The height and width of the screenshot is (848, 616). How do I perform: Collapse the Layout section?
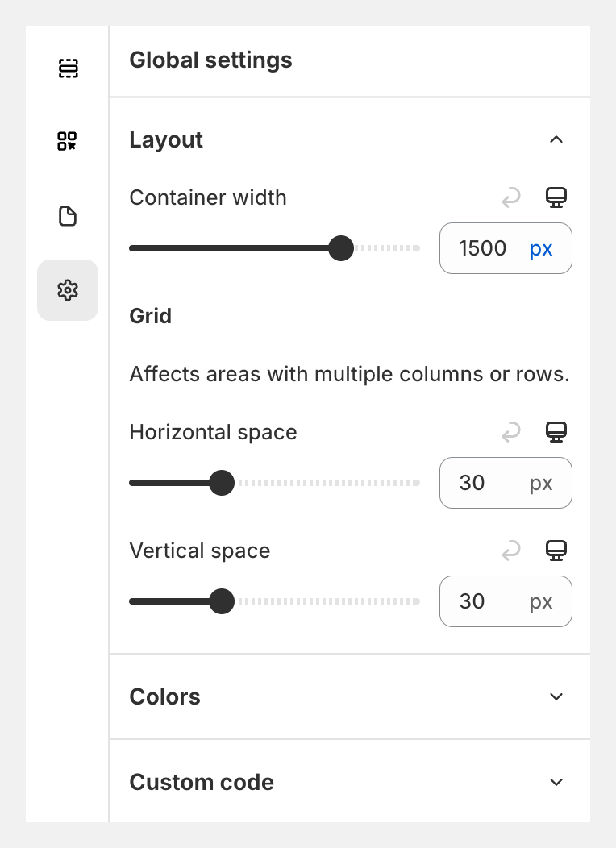click(556, 139)
